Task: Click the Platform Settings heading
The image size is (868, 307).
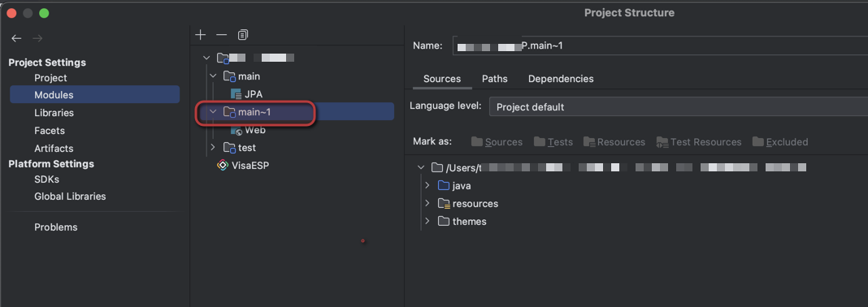Action: [x=51, y=164]
